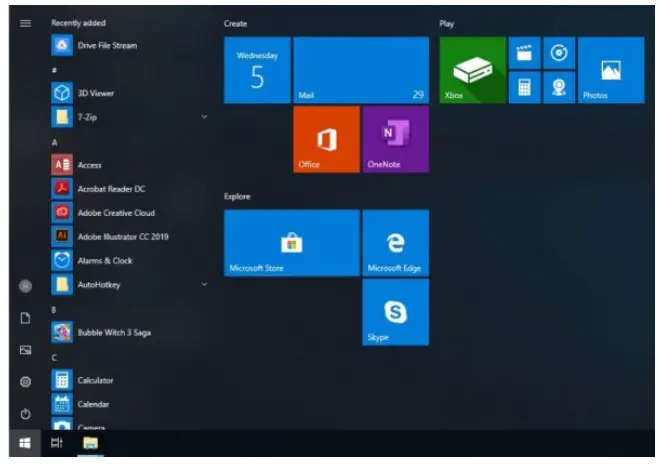Screen dimensions: 659x468
Task: Open the Xbox tile
Action: 473,70
